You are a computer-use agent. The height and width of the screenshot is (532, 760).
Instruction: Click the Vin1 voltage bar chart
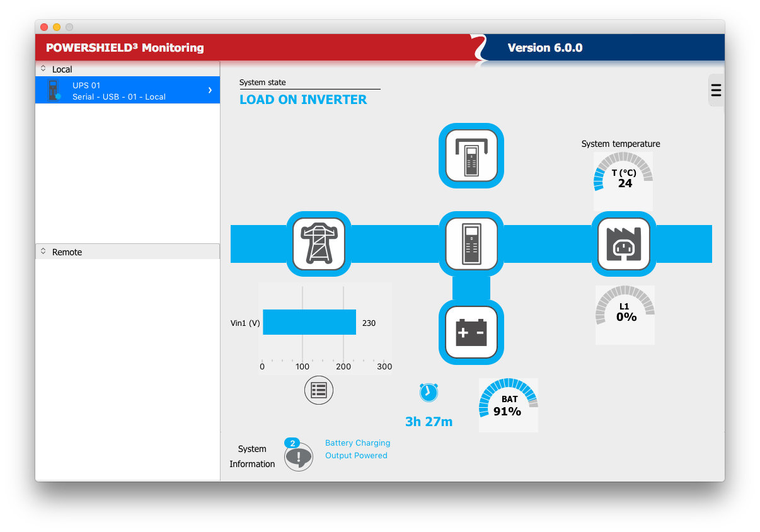tap(309, 322)
